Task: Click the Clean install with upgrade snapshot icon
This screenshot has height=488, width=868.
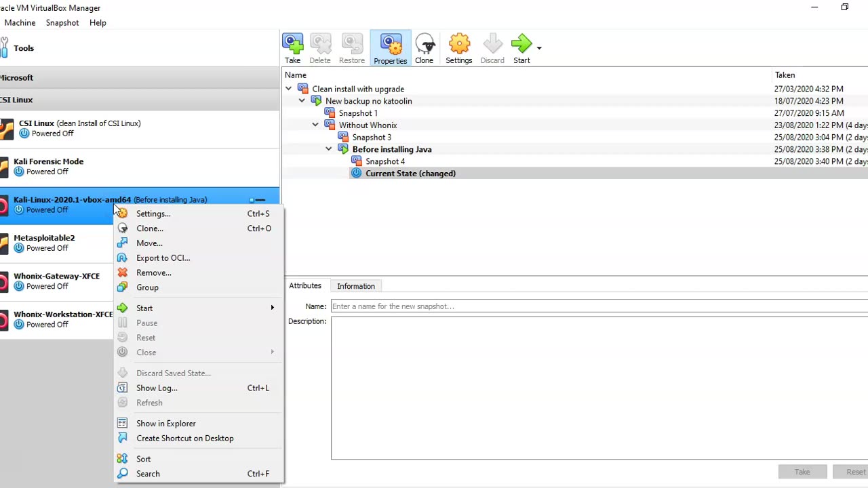Action: pos(303,89)
